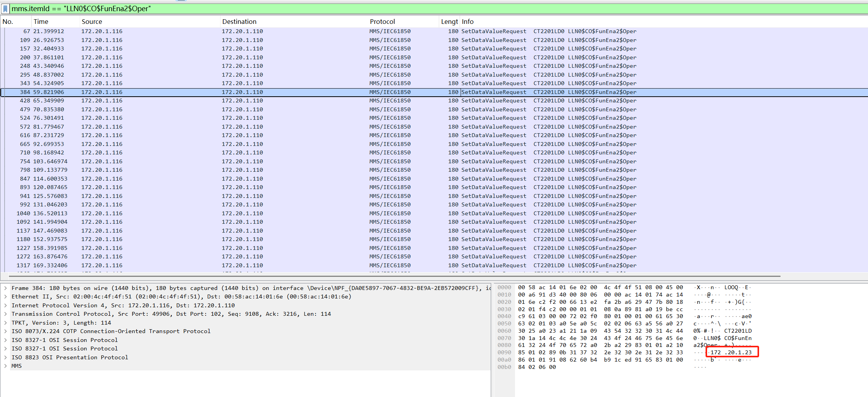868x397 pixels.
Task: Select packet number 893
Action: tap(434, 187)
